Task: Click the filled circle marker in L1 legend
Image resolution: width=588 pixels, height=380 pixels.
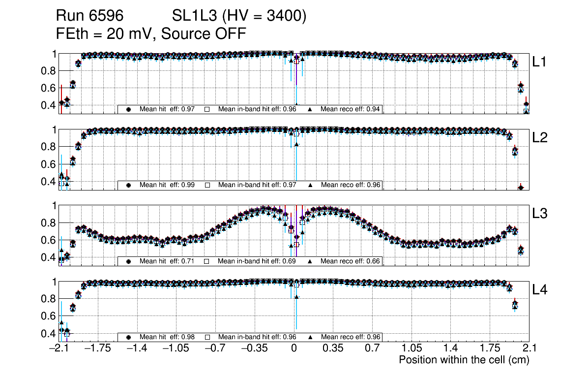Action: pyautogui.click(x=129, y=109)
